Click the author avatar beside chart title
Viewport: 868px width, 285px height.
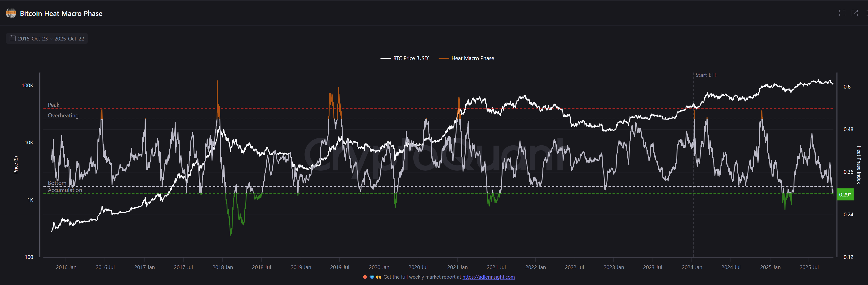pyautogui.click(x=11, y=13)
